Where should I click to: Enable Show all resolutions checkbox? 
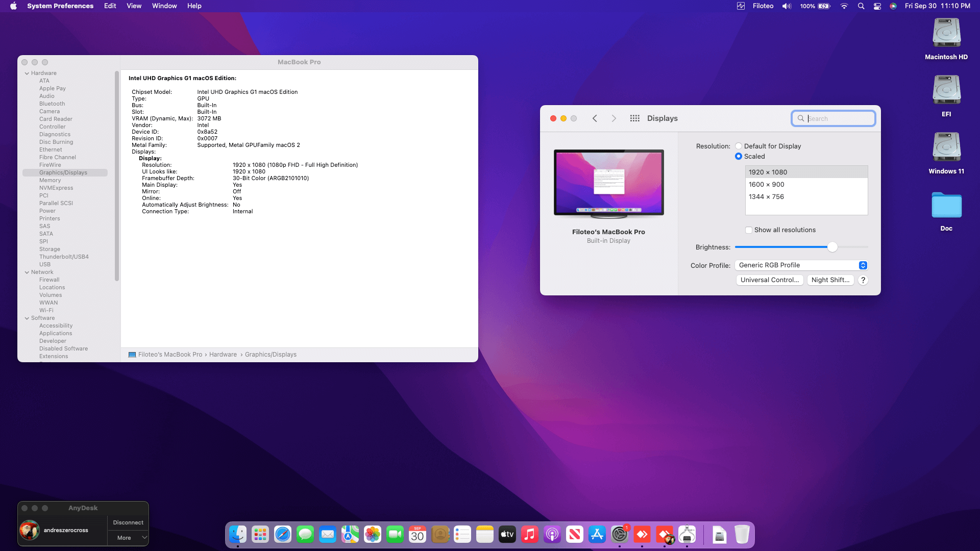(749, 230)
